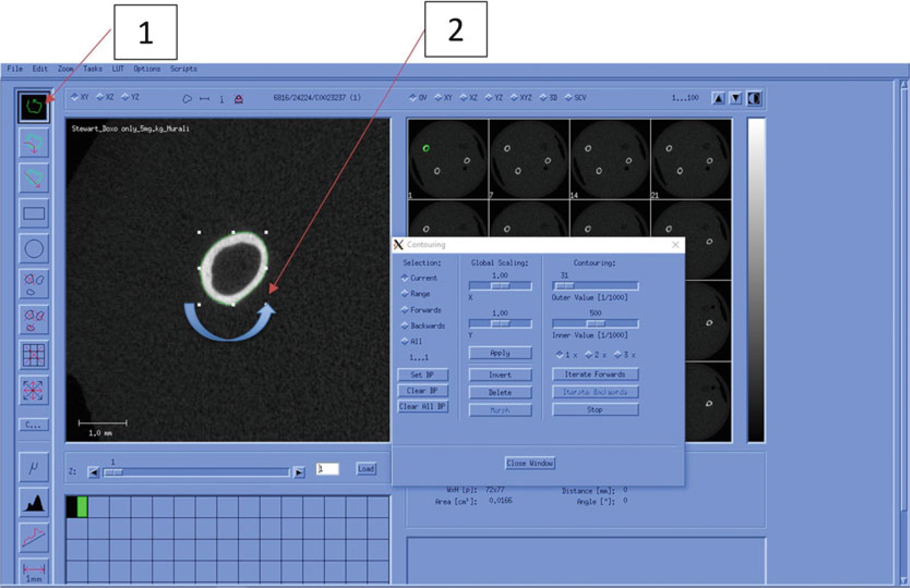Select 3D view mode

coord(549,97)
